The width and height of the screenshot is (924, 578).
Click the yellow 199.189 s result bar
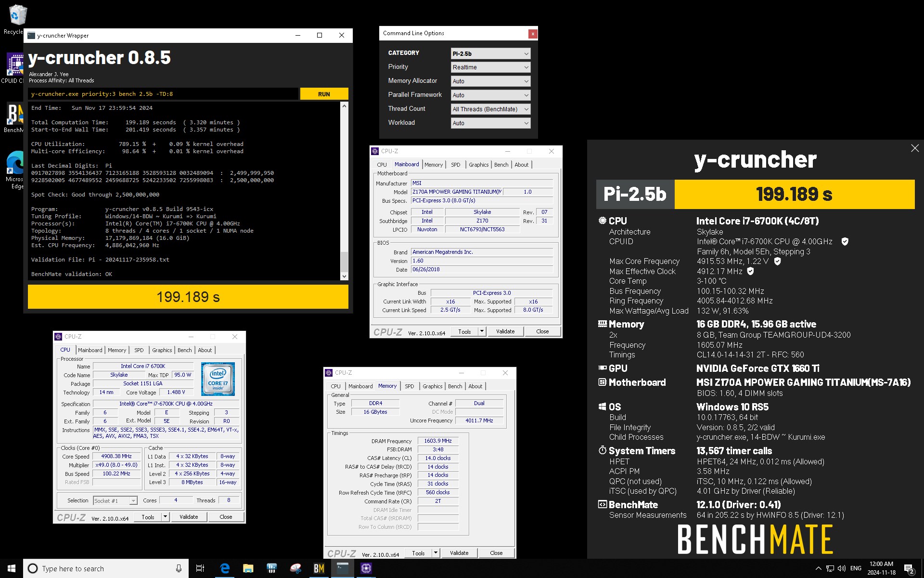(x=188, y=297)
